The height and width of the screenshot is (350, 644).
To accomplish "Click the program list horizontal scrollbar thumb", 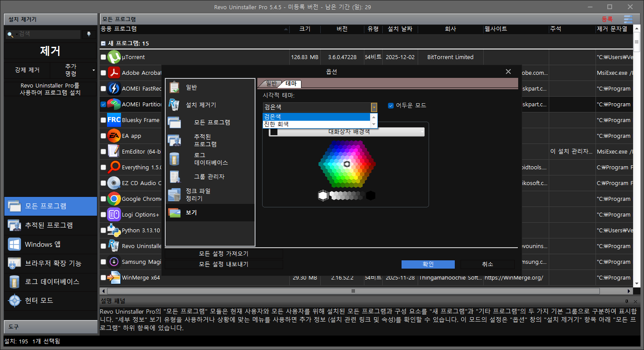I will pos(353,291).
